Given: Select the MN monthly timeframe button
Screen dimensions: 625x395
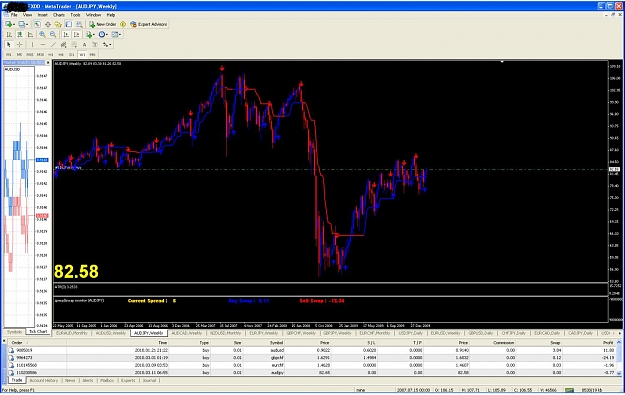Looking at the screenshot, I should (x=92, y=54).
